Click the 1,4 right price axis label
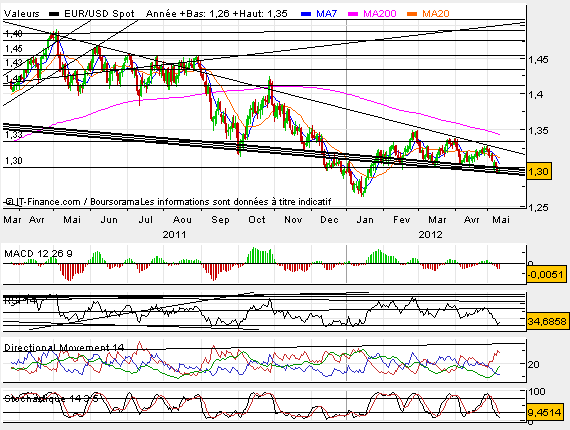This screenshot has width=570, height=430. point(536,95)
